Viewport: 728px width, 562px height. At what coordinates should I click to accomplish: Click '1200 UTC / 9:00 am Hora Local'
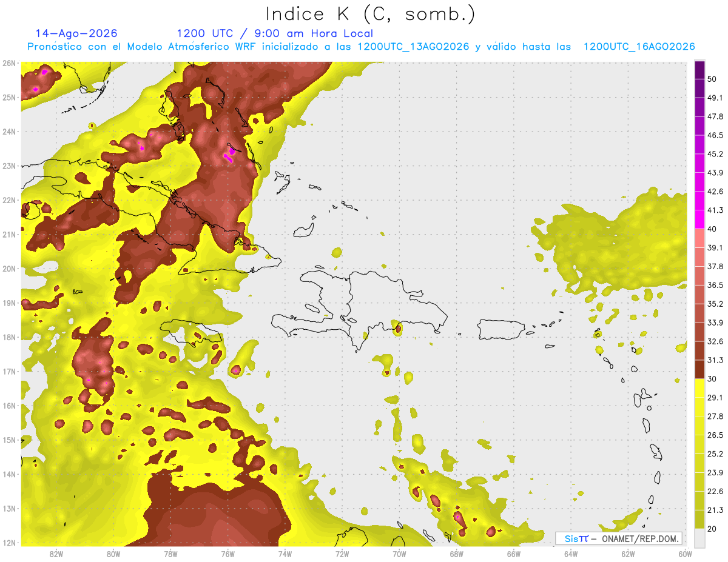coord(275,33)
